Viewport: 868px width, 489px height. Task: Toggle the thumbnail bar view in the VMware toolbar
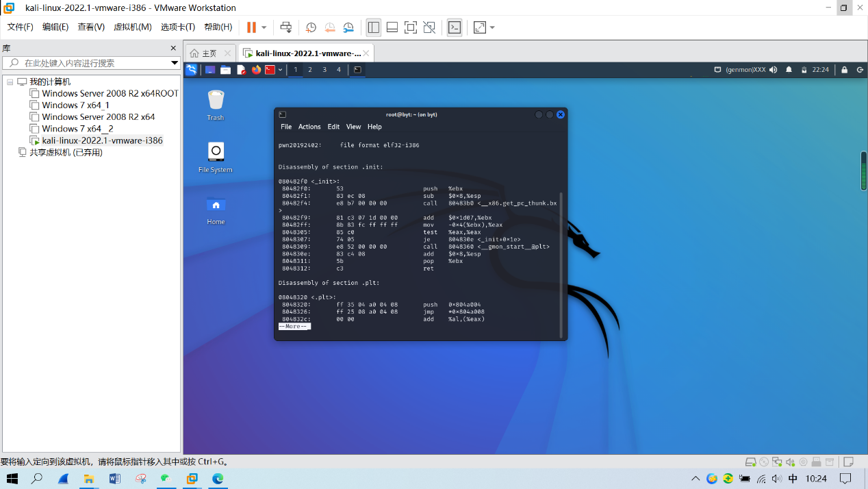click(392, 27)
